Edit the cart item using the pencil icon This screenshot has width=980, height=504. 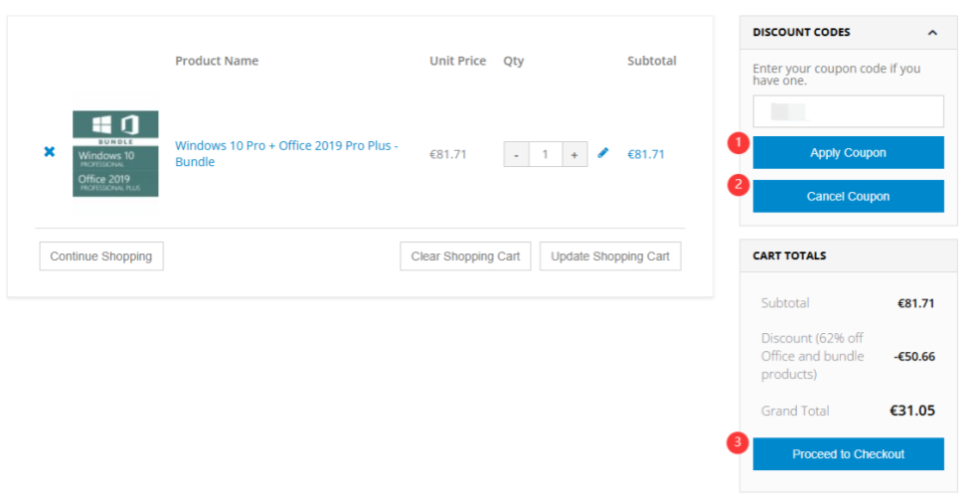click(602, 152)
